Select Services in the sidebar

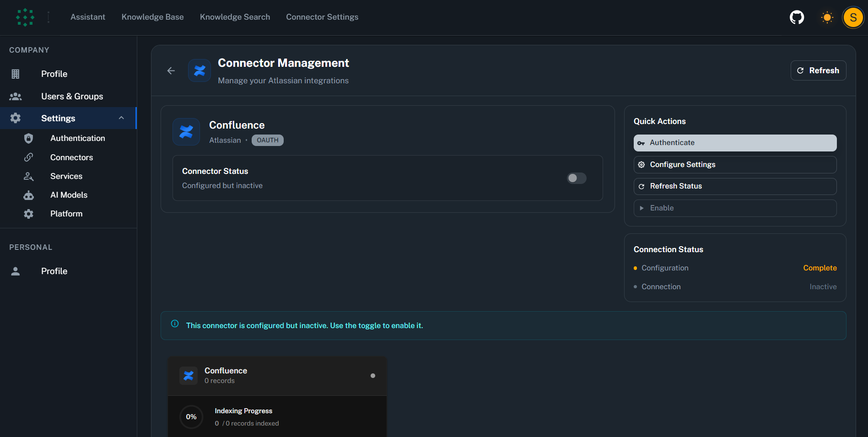(x=66, y=176)
